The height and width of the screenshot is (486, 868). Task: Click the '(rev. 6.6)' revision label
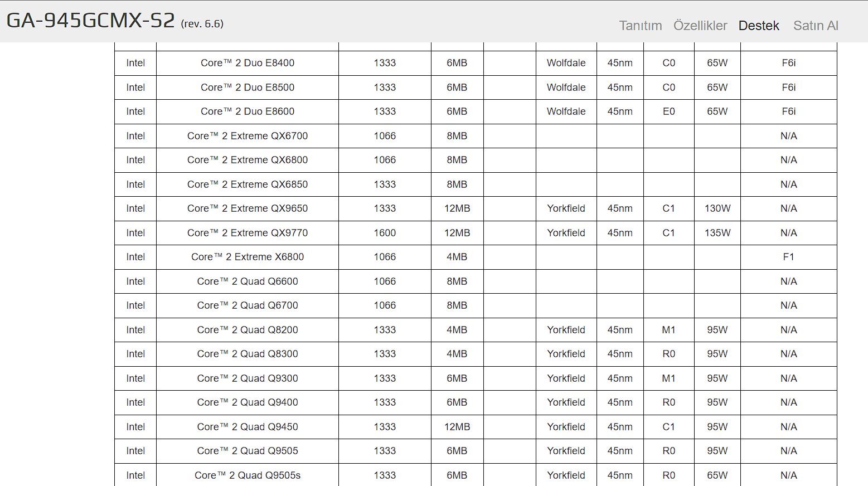tap(202, 24)
